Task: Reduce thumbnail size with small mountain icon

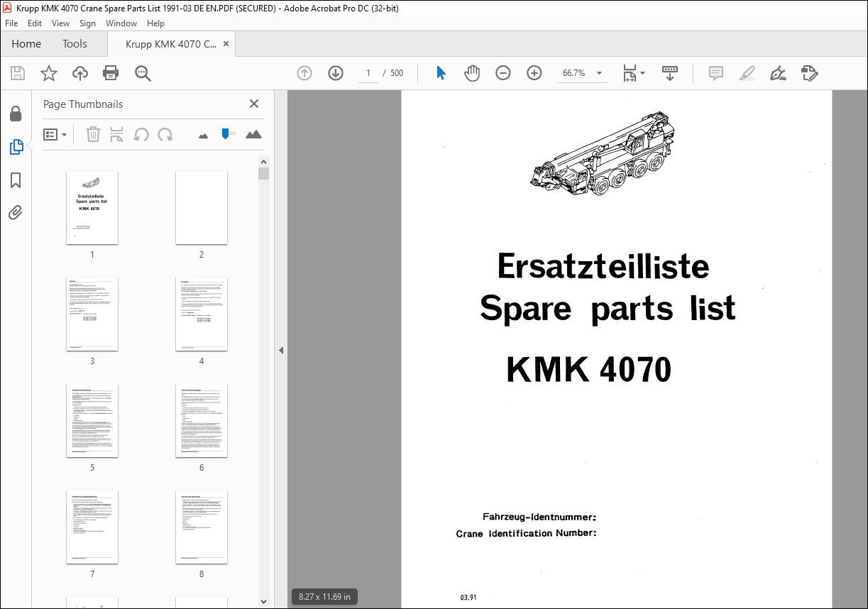Action: click(204, 135)
